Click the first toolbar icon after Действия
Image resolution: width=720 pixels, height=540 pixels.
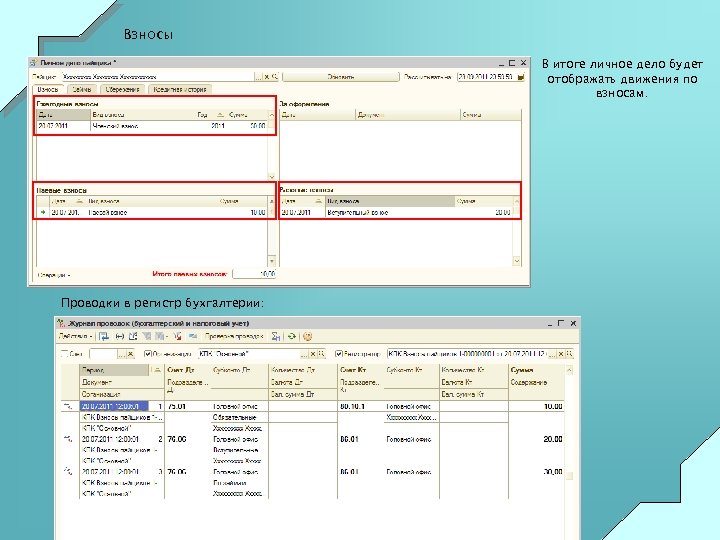pos(104,337)
